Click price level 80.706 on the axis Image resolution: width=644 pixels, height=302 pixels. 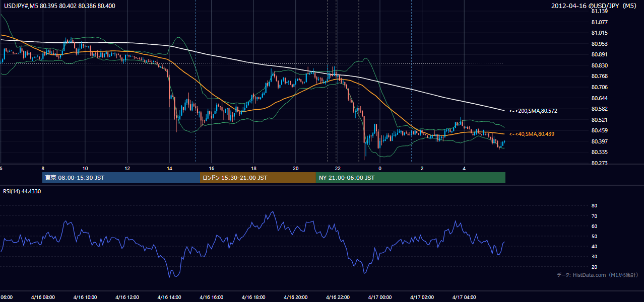599,87
